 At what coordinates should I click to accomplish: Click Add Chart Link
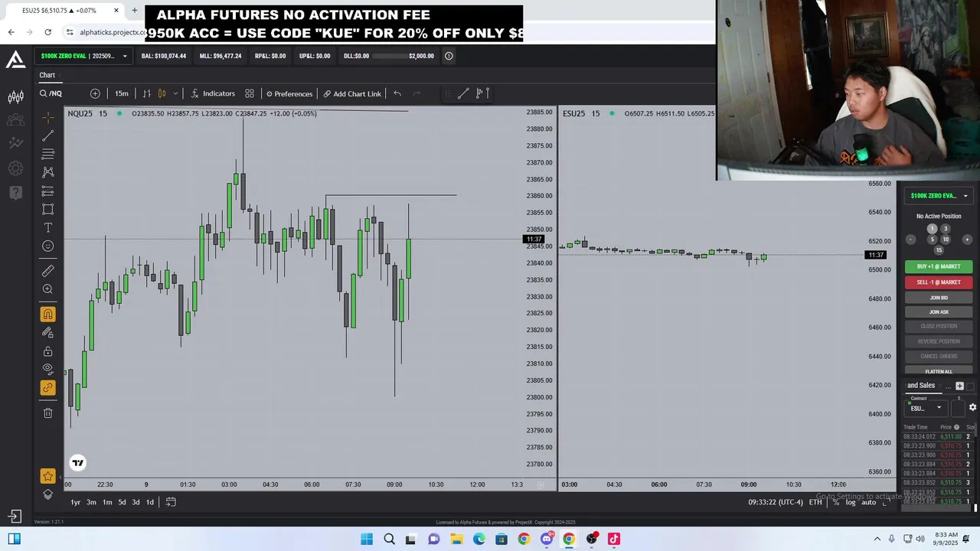point(352,93)
